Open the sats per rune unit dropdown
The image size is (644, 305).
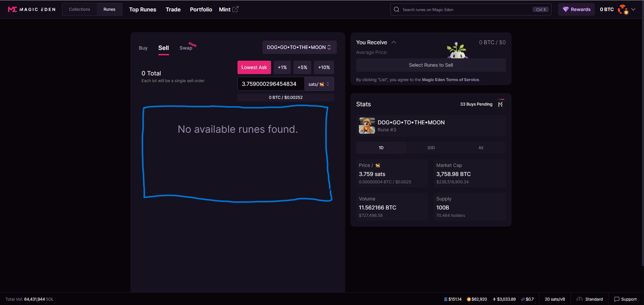[x=319, y=84]
